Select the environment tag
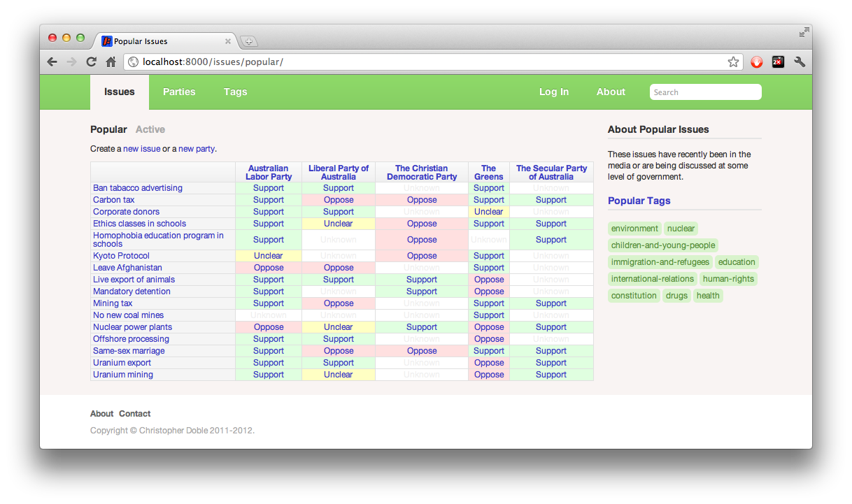The width and height of the screenshot is (852, 504). coord(634,229)
